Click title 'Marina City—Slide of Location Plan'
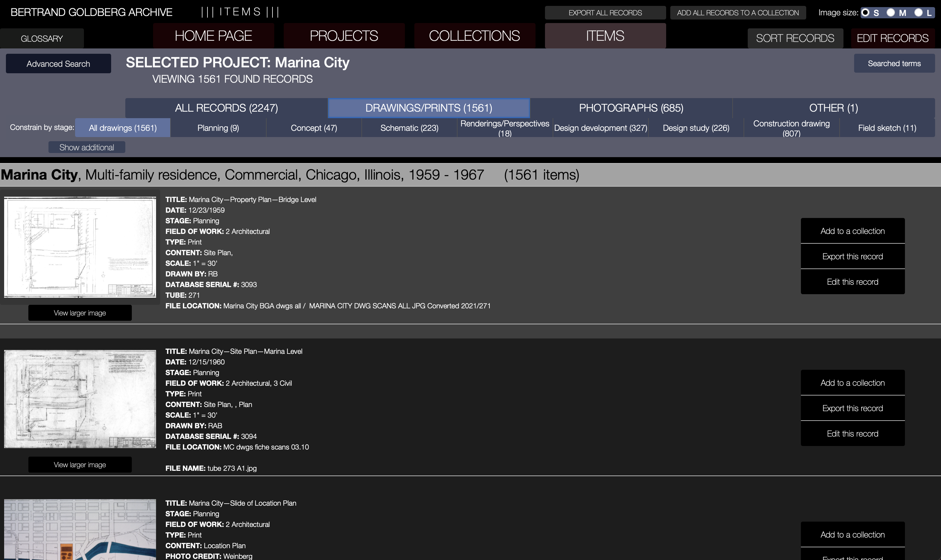941x560 pixels. [242, 503]
